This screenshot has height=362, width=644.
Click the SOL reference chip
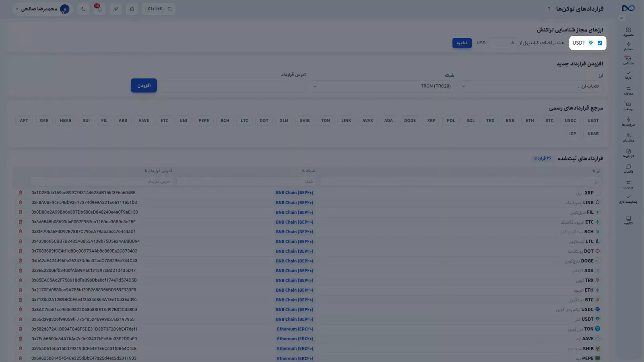[471, 121]
